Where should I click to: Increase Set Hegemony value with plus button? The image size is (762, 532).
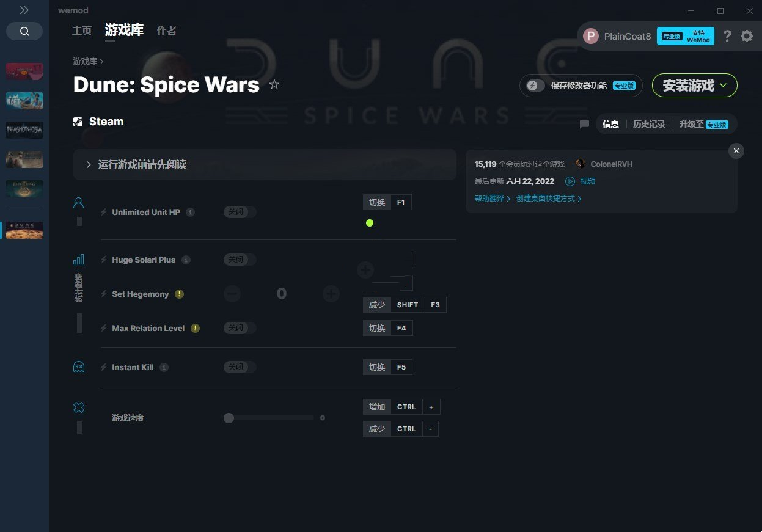click(331, 294)
